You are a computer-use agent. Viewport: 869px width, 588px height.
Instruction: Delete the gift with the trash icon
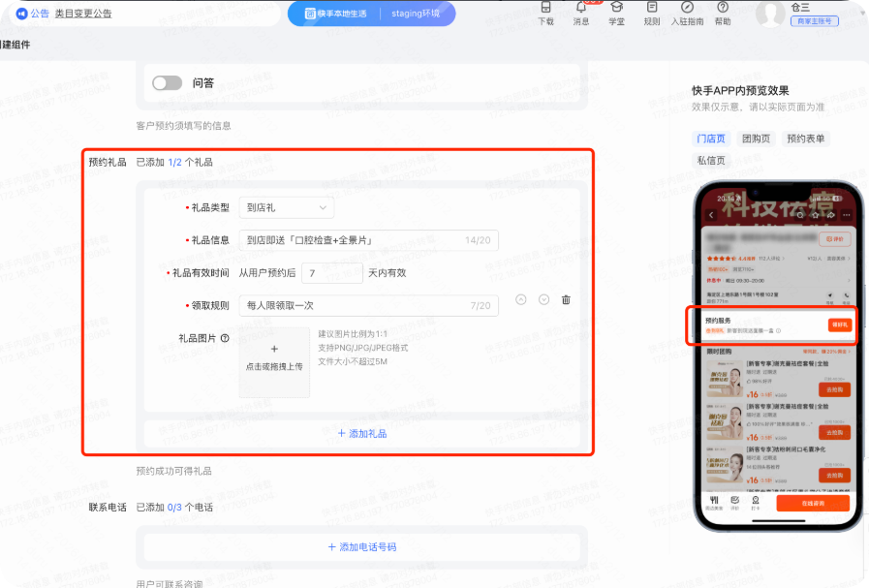click(x=566, y=299)
